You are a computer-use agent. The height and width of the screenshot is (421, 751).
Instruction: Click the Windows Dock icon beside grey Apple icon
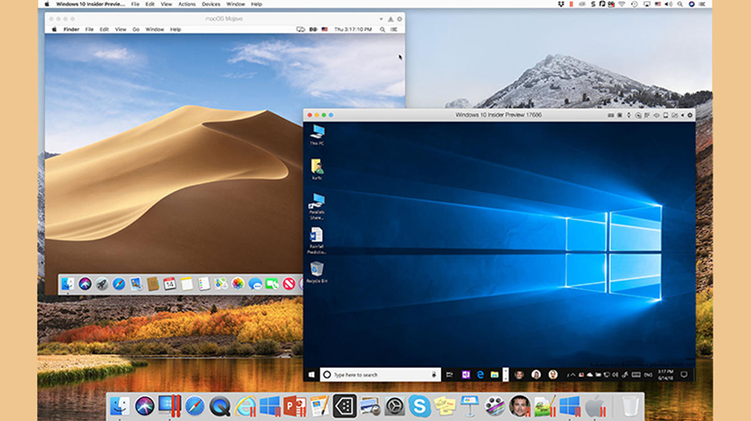point(570,407)
